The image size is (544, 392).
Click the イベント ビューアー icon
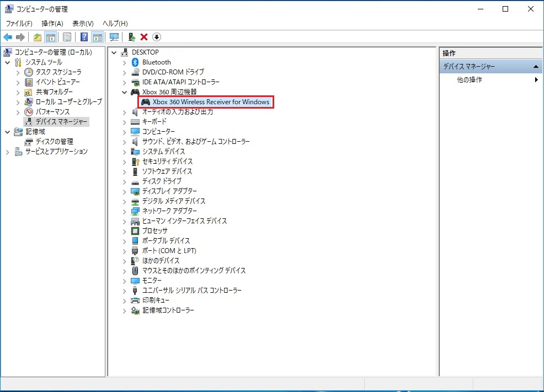(x=29, y=82)
